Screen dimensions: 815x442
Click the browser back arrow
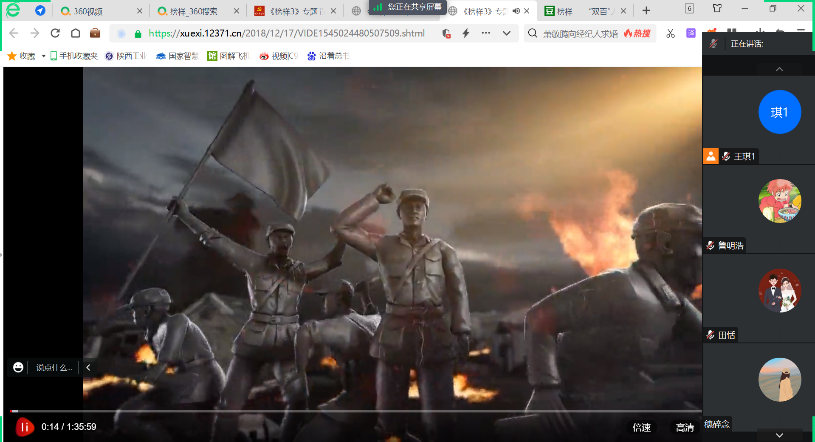(x=13, y=33)
